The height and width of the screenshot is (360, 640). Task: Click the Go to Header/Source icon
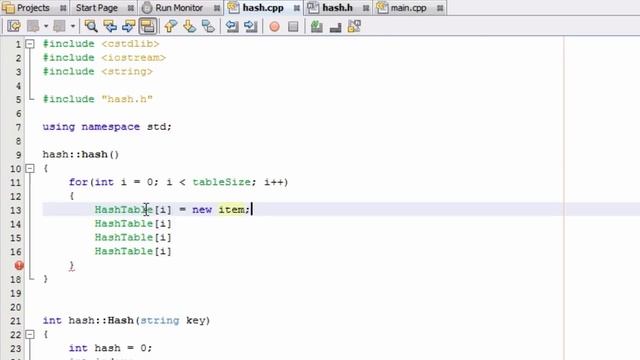(354, 27)
